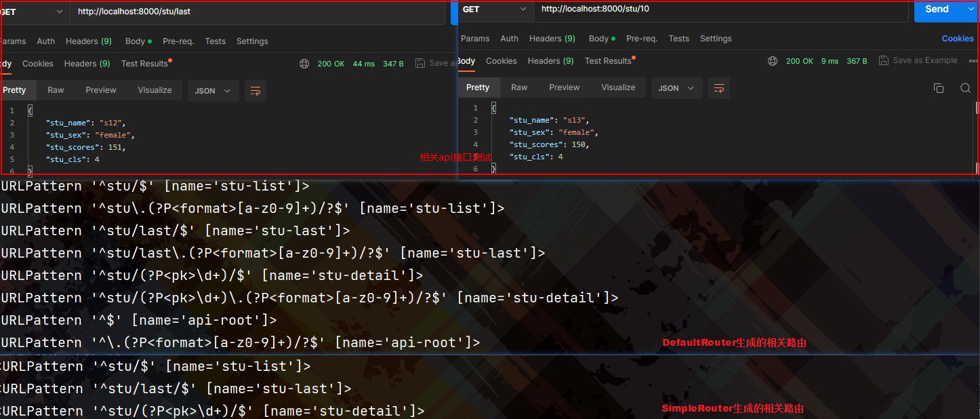The image size is (980, 419).
Task: Click the 347 B response size
Action: pyautogui.click(x=393, y=64)
